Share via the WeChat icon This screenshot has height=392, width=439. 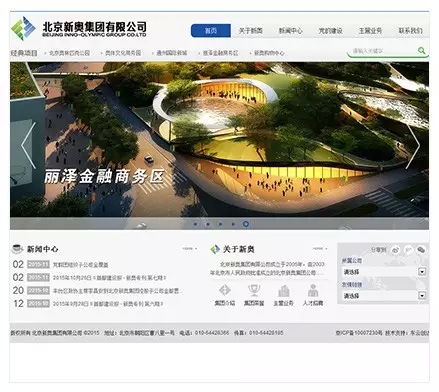pyautogui.click(x=421, y=249)
